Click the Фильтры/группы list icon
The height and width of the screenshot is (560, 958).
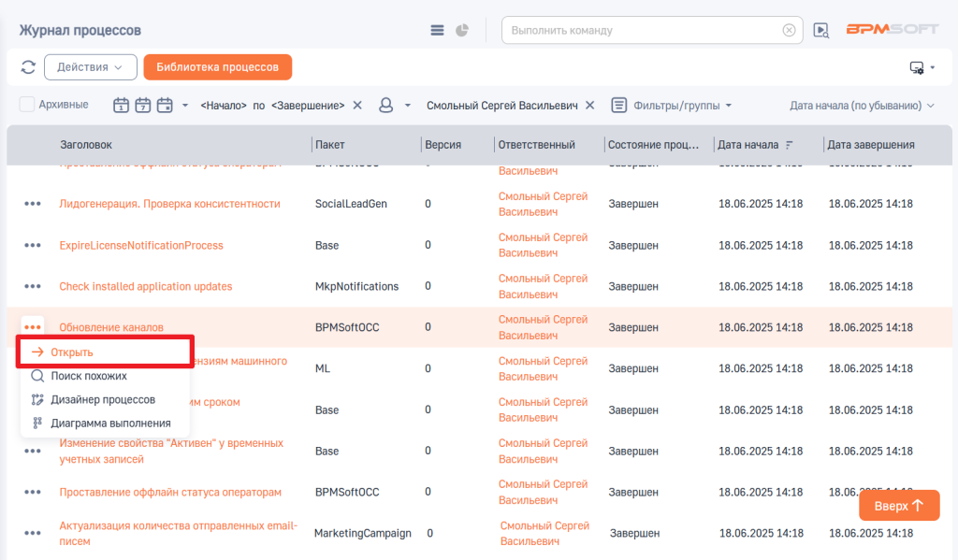[x=619, y=105]
